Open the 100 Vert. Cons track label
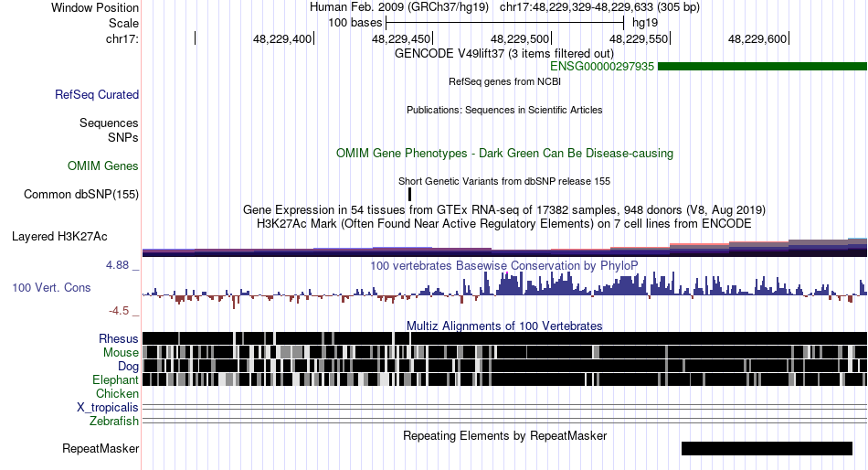The image size is (868, 470). pos(51,288)
